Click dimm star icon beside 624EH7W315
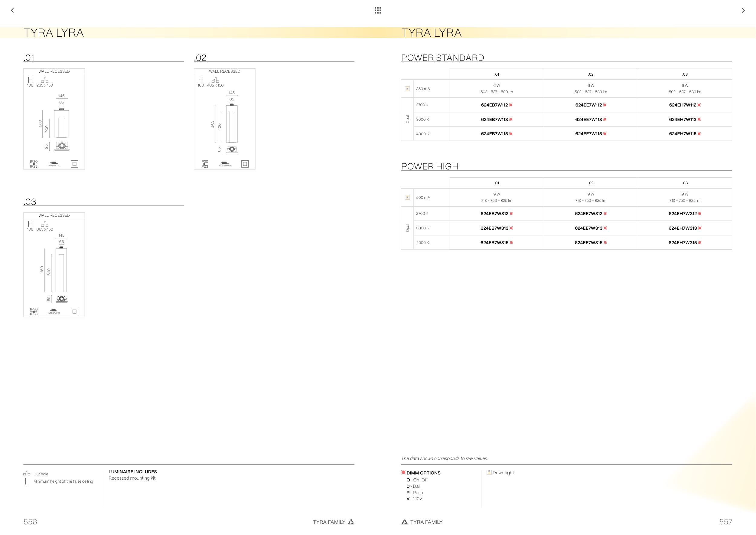The width and height of the screenshot is (756, 535). coord(700,243)
